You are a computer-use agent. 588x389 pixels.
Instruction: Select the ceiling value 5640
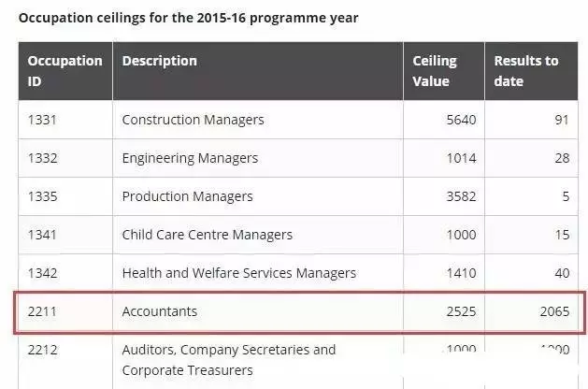461,120
